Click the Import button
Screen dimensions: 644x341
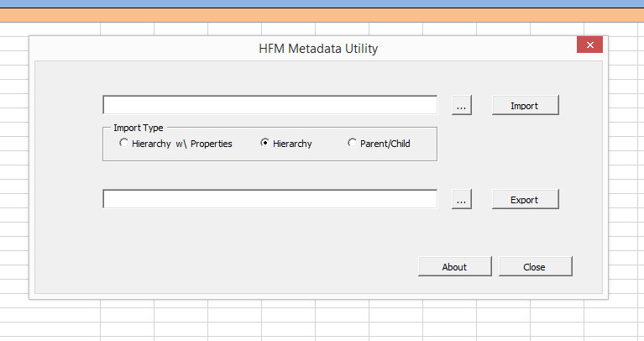click(x=526, y=105)
